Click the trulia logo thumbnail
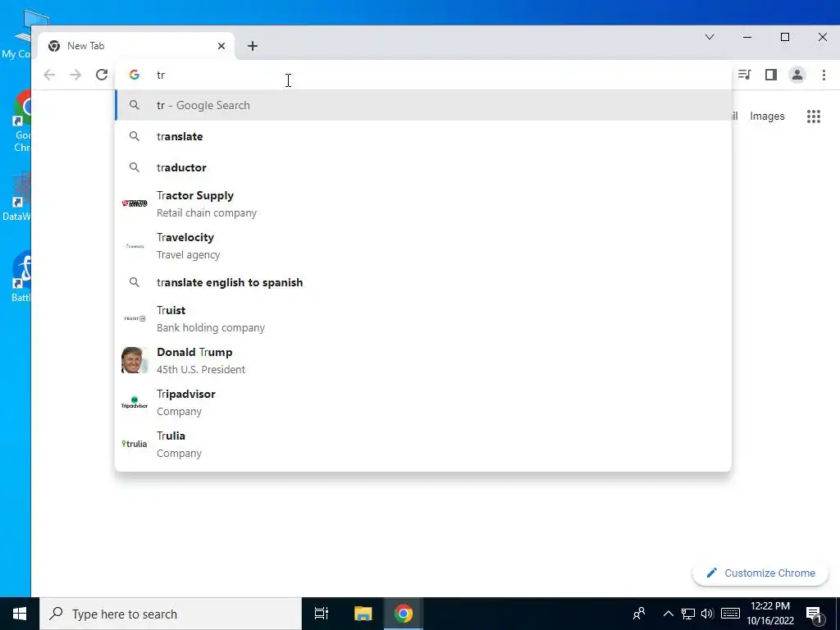 pyautogui.click(x=135, y=444)
